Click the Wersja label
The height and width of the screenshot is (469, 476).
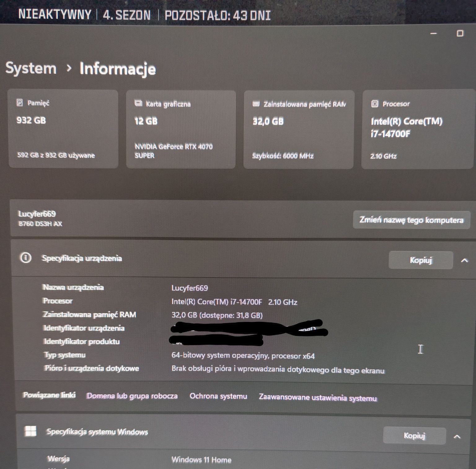[x=59, y=458]
